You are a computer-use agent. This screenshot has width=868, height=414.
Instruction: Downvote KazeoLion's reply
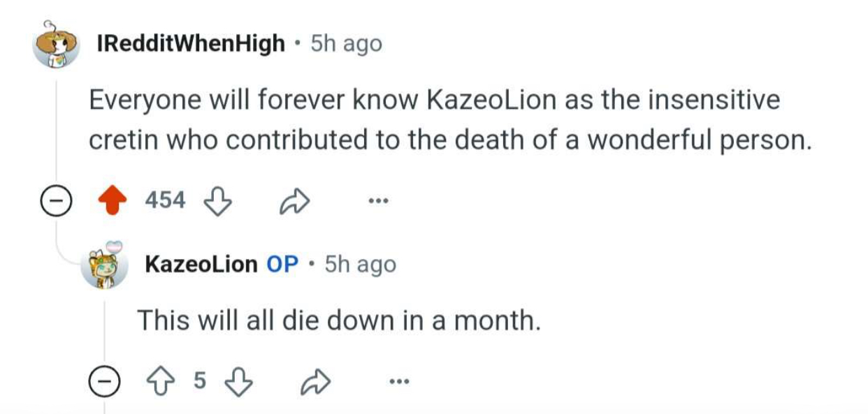click(238, 381)
